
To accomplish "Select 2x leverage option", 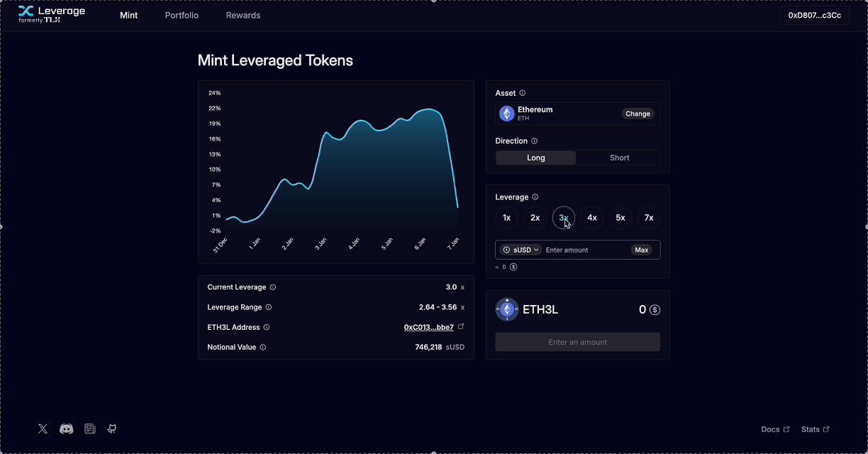I will coord(535,218).
